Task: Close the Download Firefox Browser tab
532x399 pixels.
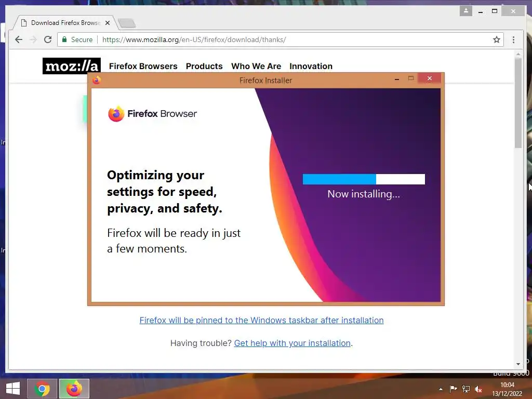Action: (108, 23)
